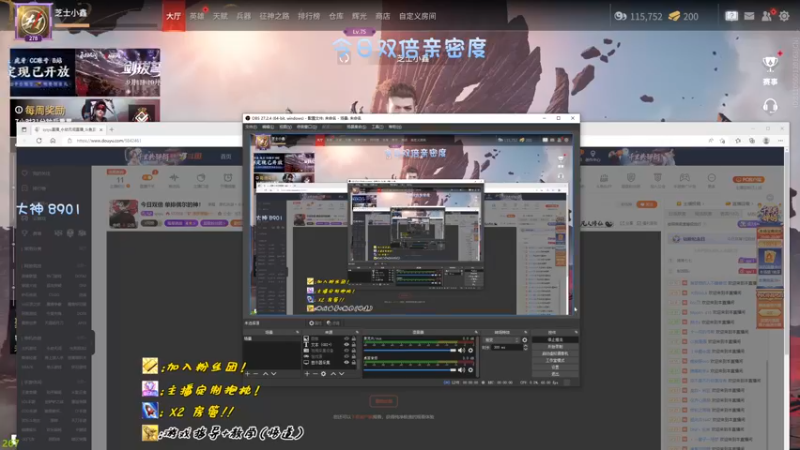Enable 工作室模式 in OBS controls
This screenshot has height=450, width=800.
tap(555, 360)
